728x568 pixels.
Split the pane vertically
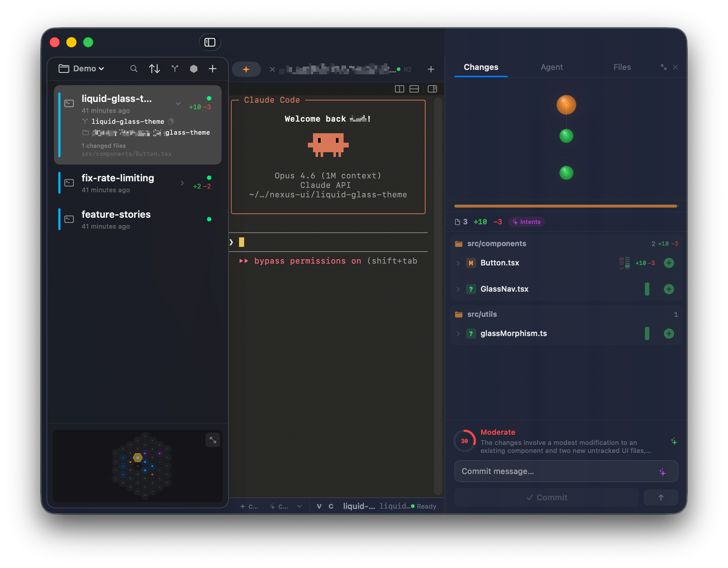click(x=399, y=89)
